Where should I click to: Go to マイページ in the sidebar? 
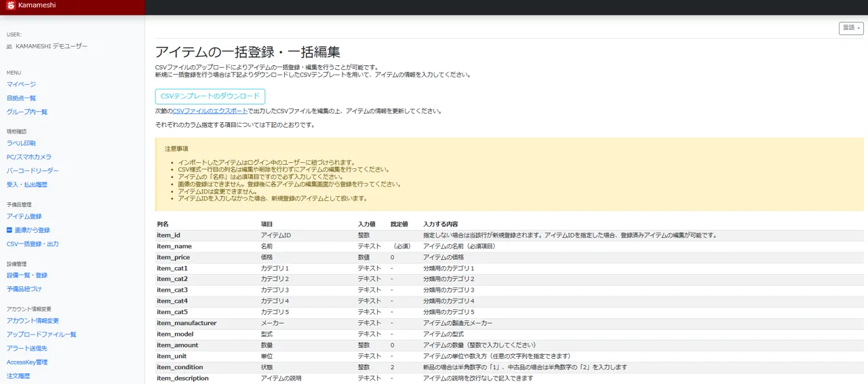point(21,84)
